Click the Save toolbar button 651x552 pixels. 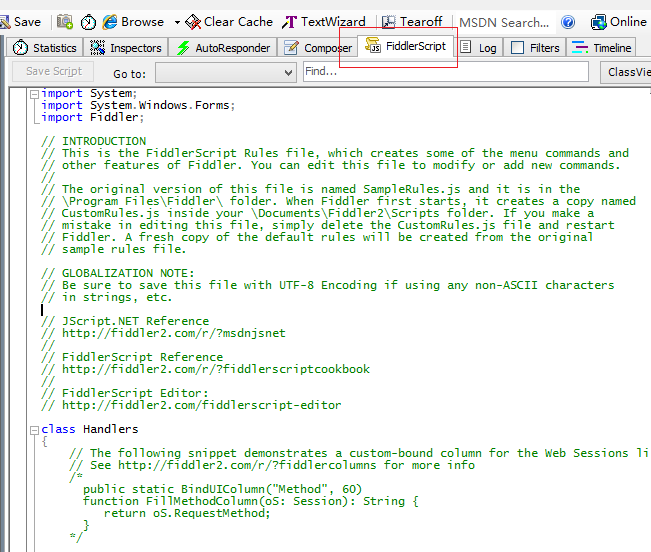(21, 21)
